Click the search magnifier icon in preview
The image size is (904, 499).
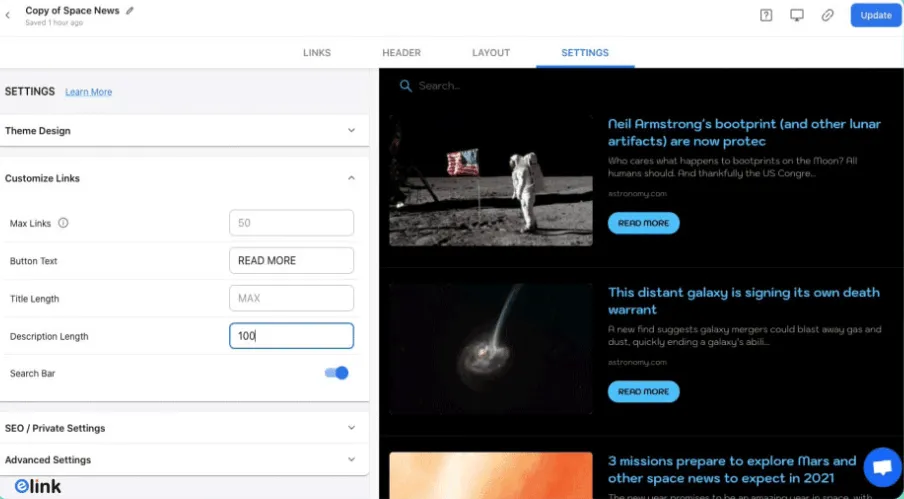point(406,86)
